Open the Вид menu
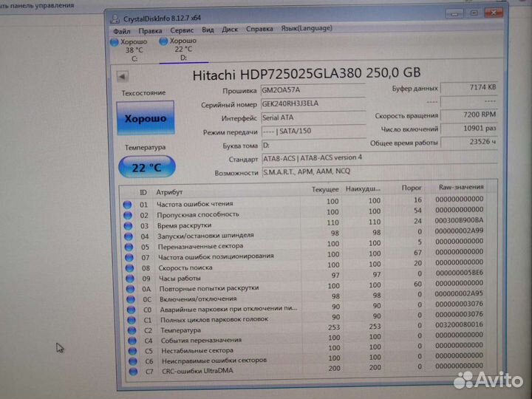The width and height of the screenshot is (532, 399). [x=208, y=30]
